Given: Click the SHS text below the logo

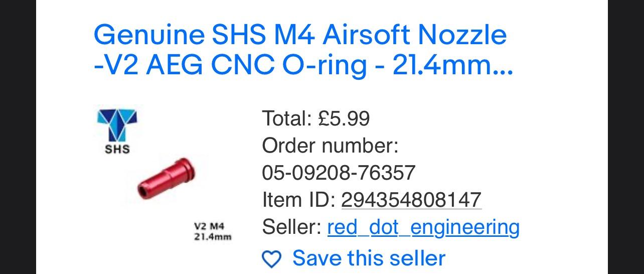Looking at the screenshot, I should pos(117,149).
